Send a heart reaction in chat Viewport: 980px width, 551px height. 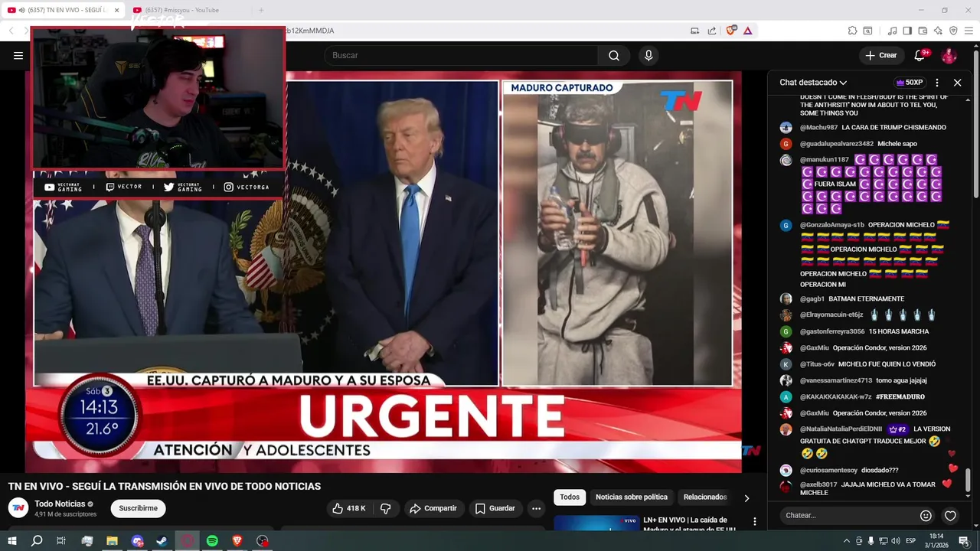click(x=950, y=516)
